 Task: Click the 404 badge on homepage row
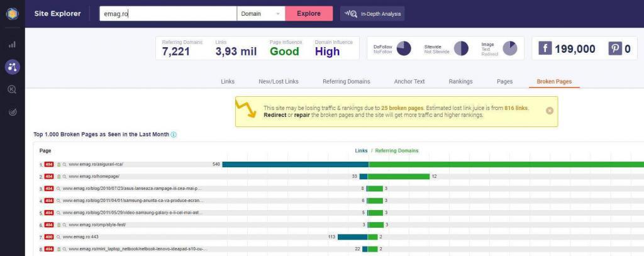click(x=49, y=176)
